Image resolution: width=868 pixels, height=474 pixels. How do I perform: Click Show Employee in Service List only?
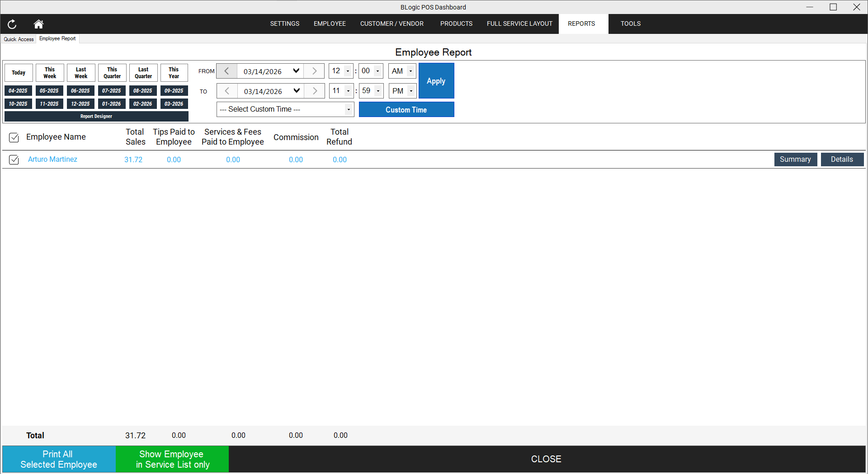click(x=172, y=459)
